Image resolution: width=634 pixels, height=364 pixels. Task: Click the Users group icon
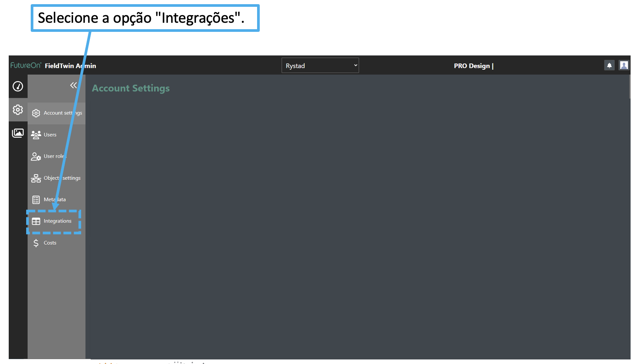click(36, 135)
